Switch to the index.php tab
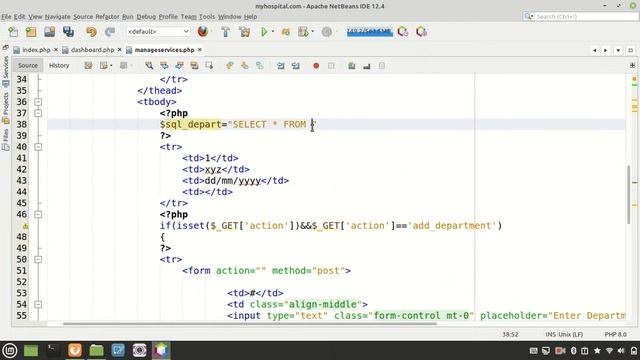The width and height of the screenshot is (640, 360). pos(36,50)
